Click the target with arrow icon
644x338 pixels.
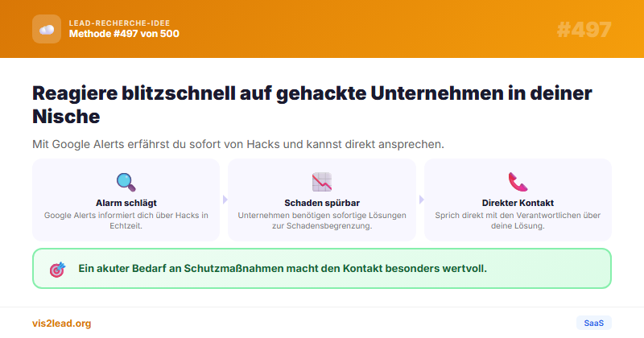coord(57,270)
